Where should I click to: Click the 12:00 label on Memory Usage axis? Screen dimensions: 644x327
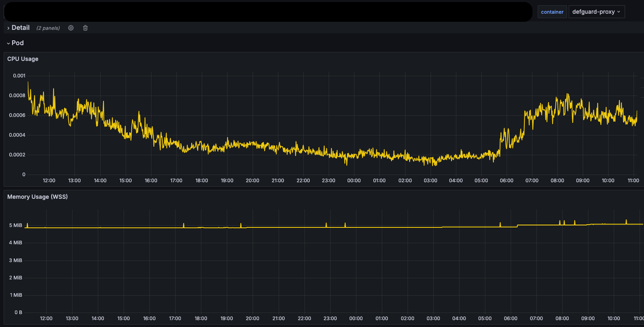(46, 319)
